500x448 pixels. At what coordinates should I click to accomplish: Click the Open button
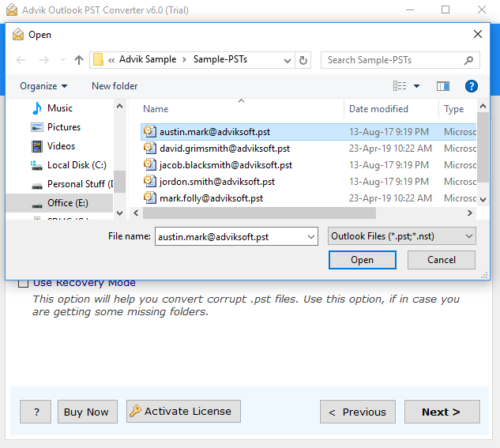(x=363, y=260)
